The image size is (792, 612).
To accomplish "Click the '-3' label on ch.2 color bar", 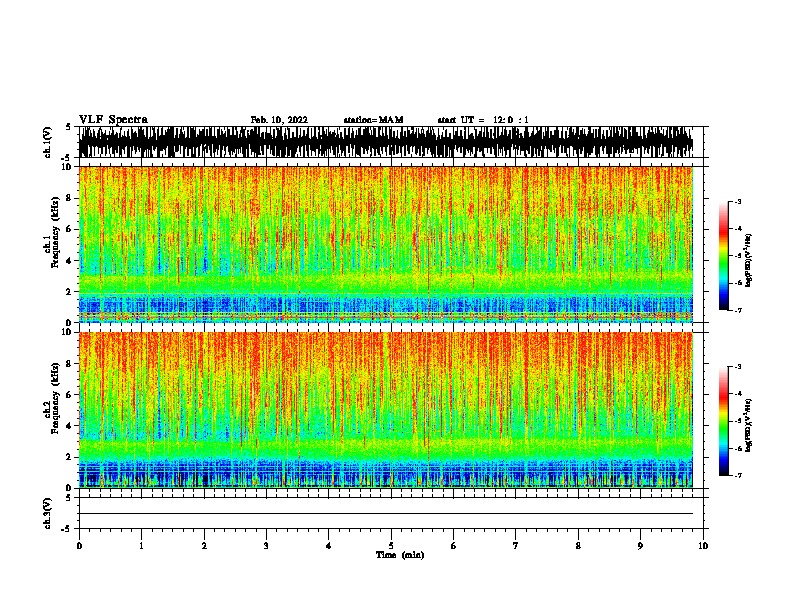I will (738, 367).
